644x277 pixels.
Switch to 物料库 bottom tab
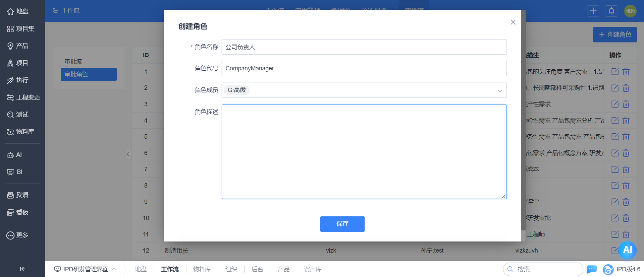(202, 269)
